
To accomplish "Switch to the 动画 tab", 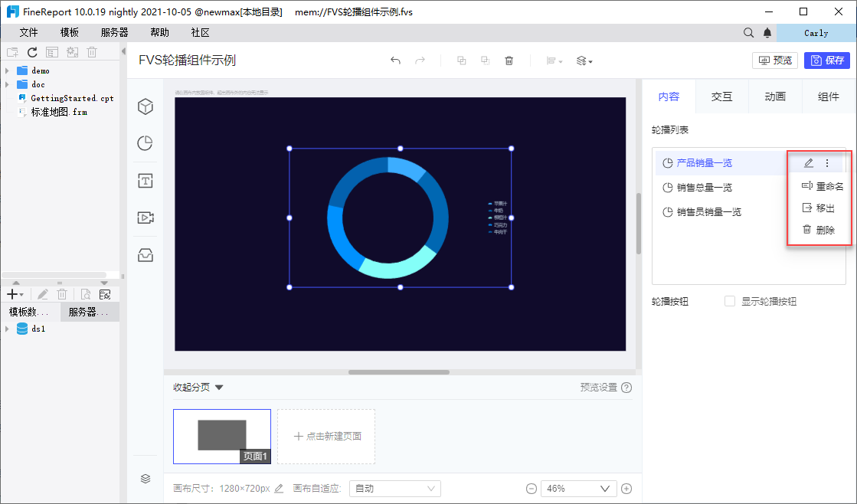I will (775, 97).
